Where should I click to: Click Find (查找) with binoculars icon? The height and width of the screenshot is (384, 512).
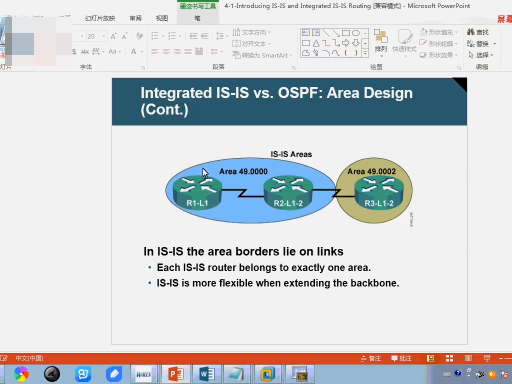478,32
